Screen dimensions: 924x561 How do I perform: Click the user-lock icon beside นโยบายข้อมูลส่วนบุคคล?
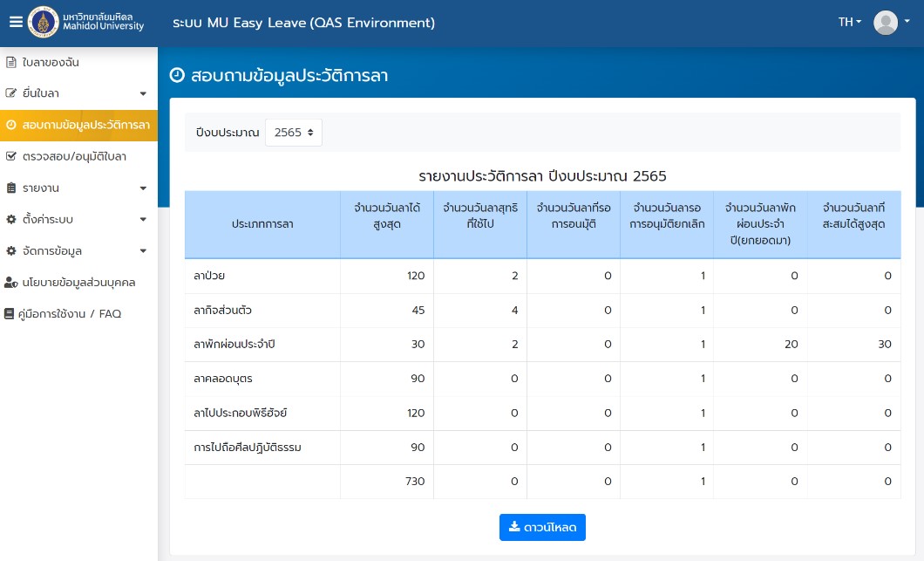[11, 283]
